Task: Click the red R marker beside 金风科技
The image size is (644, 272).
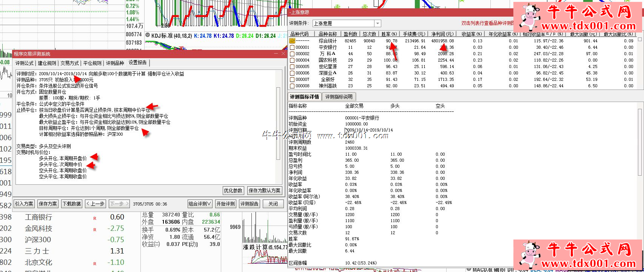Action: tap(95, 230)
